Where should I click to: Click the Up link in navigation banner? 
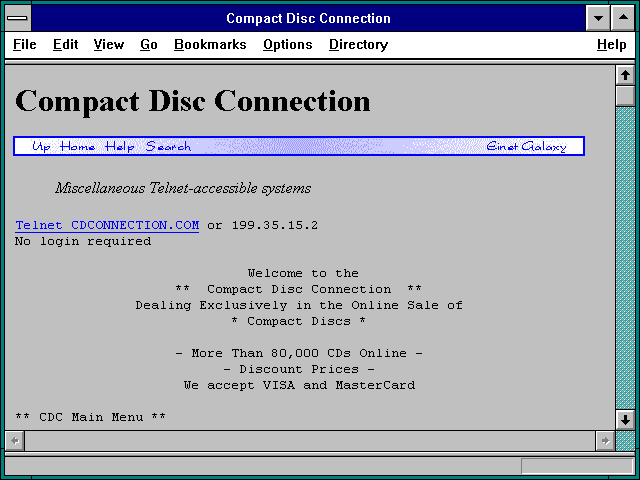point(41,146)
